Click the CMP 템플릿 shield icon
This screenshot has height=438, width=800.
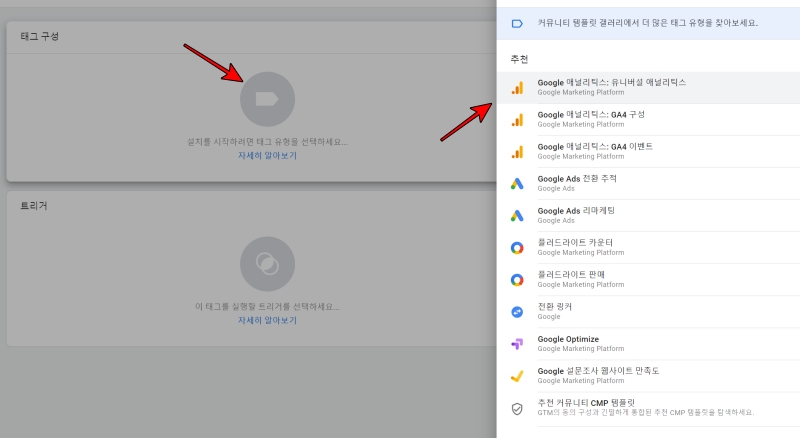coord(517,409)
